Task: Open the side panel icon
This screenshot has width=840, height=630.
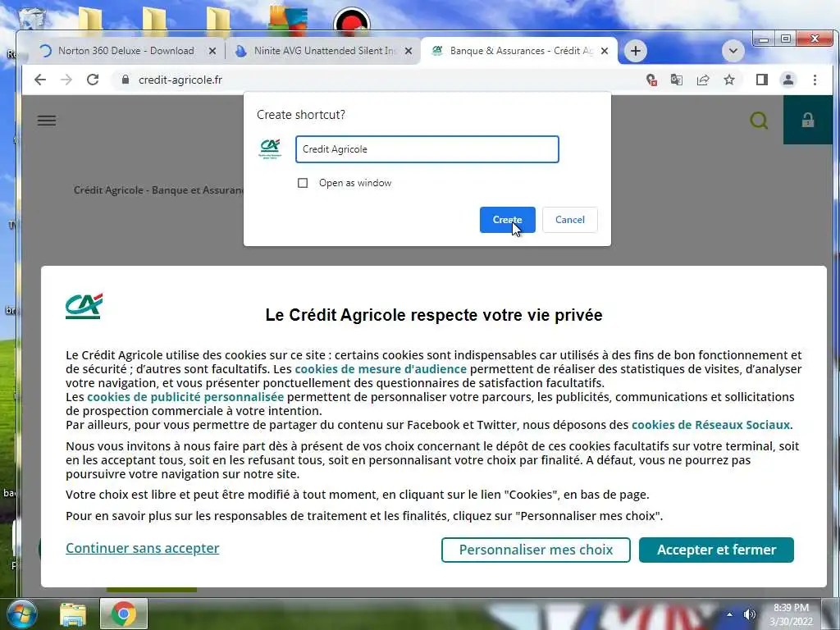Action: [762, 80]
